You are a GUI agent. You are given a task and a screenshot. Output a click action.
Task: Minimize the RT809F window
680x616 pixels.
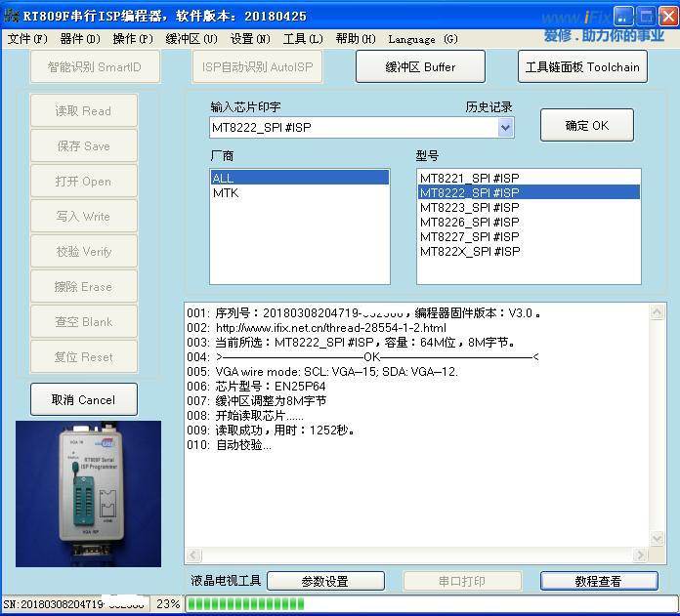pos(623,17)
